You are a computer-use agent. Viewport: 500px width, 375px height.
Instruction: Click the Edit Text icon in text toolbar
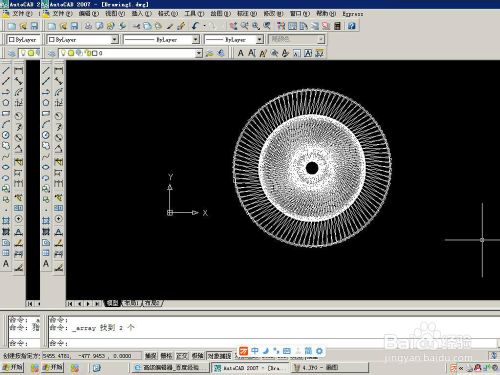click(263, 53)
